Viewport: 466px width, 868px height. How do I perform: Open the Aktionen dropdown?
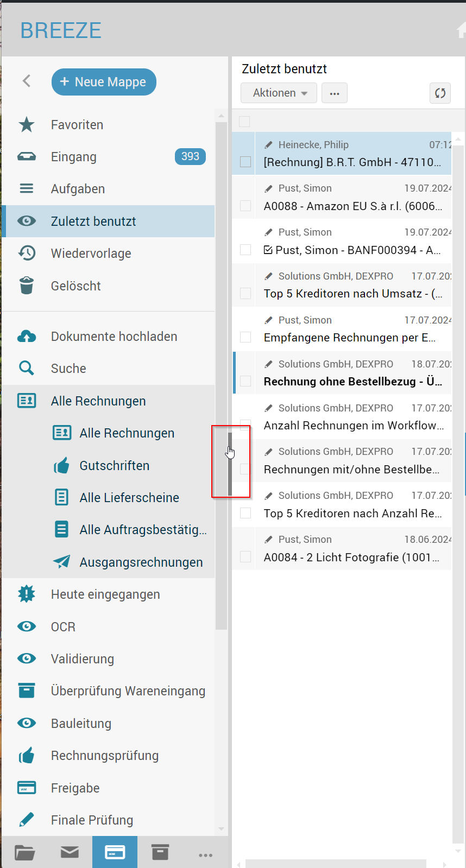coord(279,93)
